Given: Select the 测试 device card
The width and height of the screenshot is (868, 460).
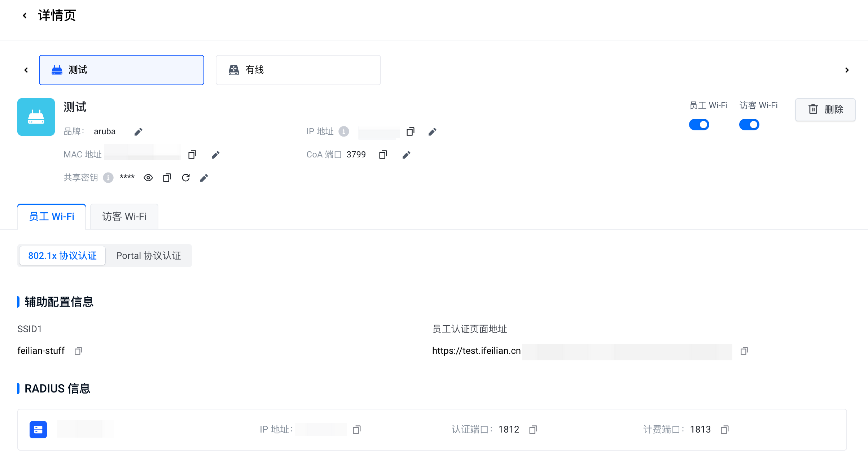Looking at the screenshot, I should coord(122,70).
